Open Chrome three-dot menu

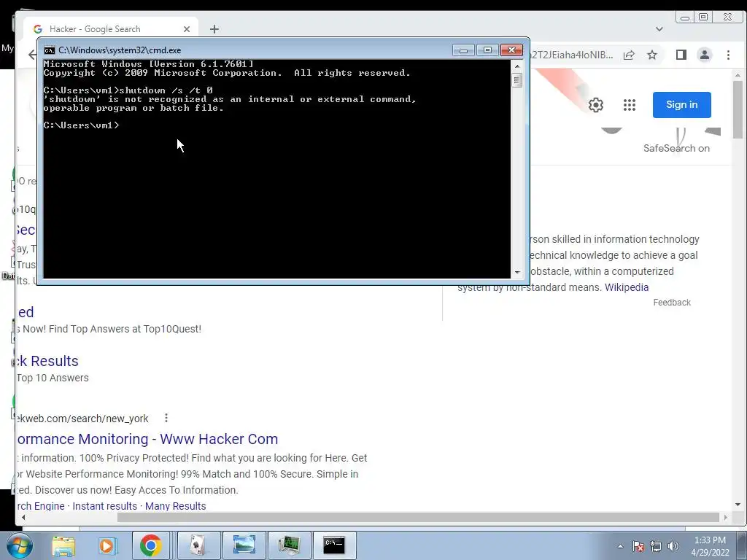tap(728, 55)
